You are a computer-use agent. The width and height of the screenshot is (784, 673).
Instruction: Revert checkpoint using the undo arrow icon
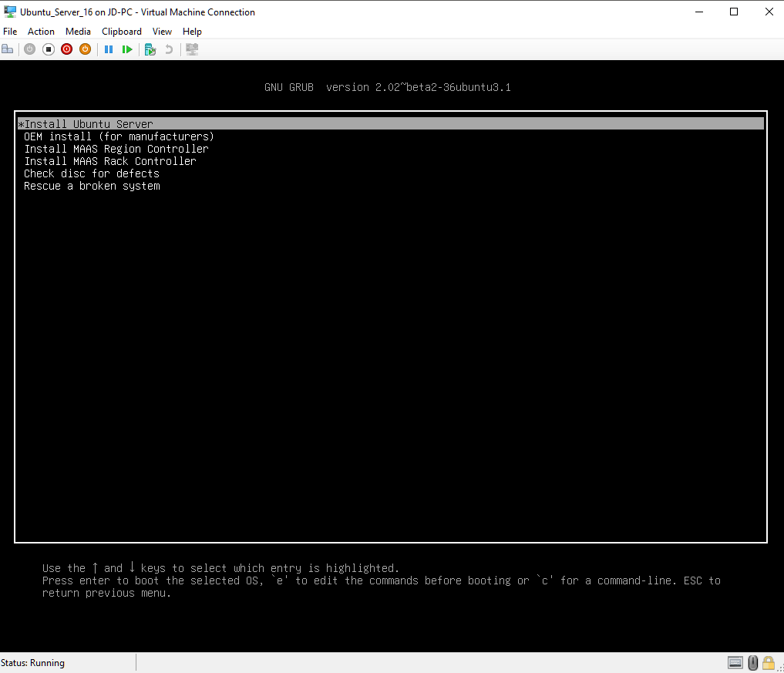point(169,49)
